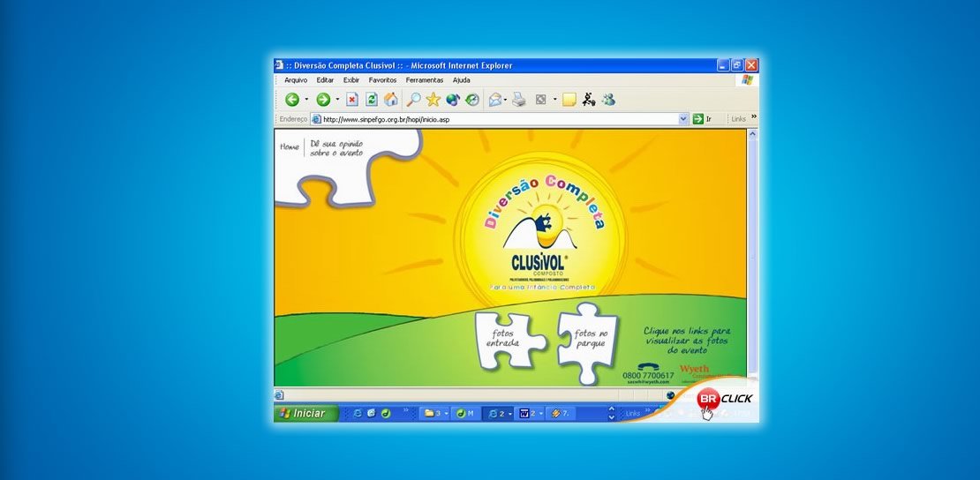Expand the folder group taskbar button with 3
This screenshot has height=480, width=980.
click(x=436, y=413)
